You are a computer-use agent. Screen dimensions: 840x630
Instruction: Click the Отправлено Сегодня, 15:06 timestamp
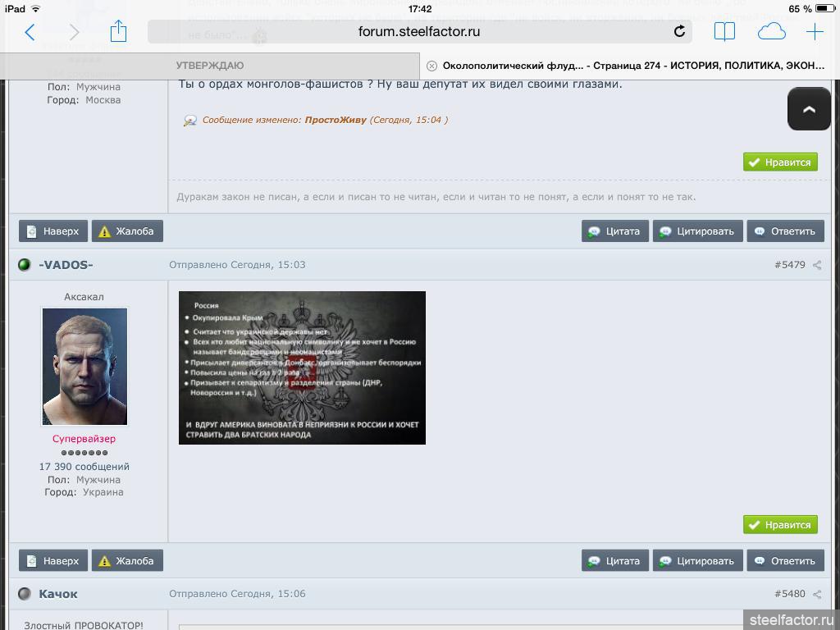click(237, 594)
